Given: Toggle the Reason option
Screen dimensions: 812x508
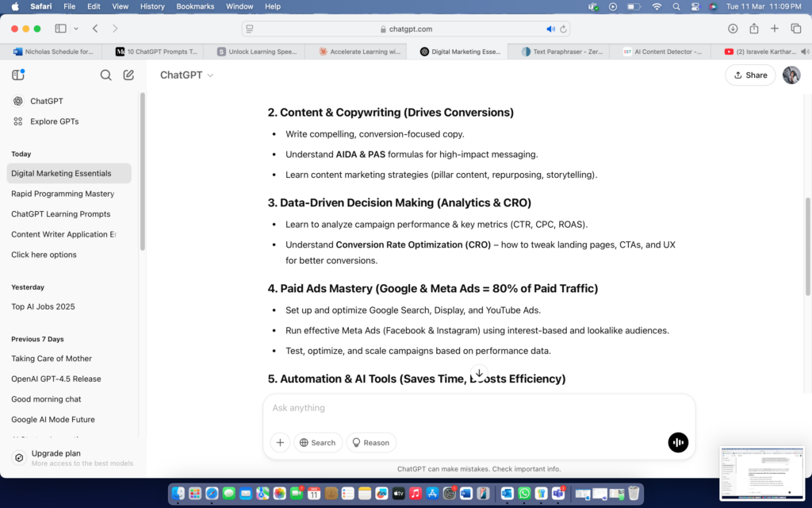Looking at the screenshot, I should coord(371,442).
